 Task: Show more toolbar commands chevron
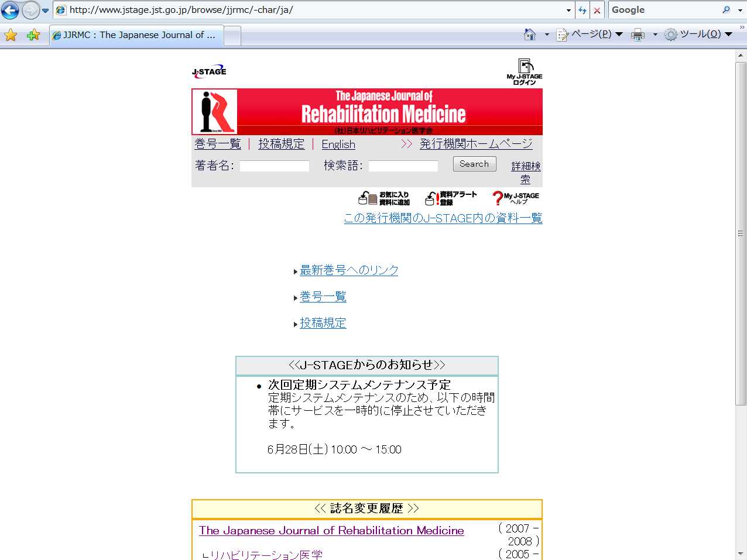742,28
